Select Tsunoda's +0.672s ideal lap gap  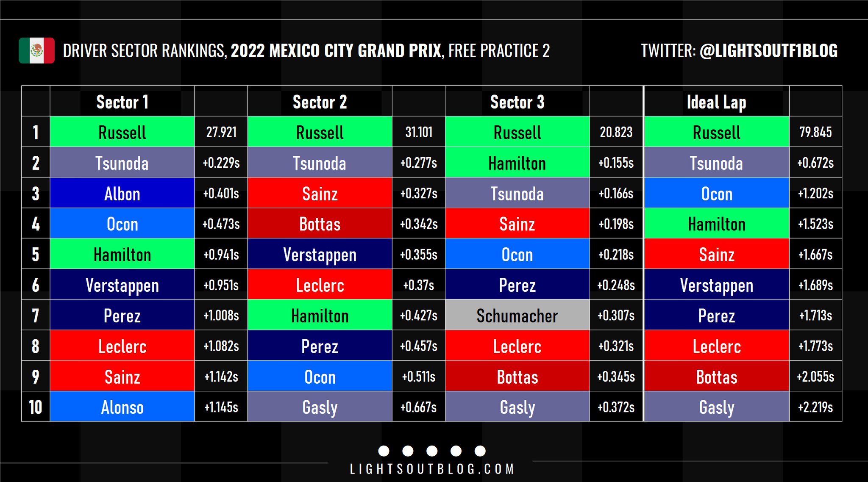point(815,163)
